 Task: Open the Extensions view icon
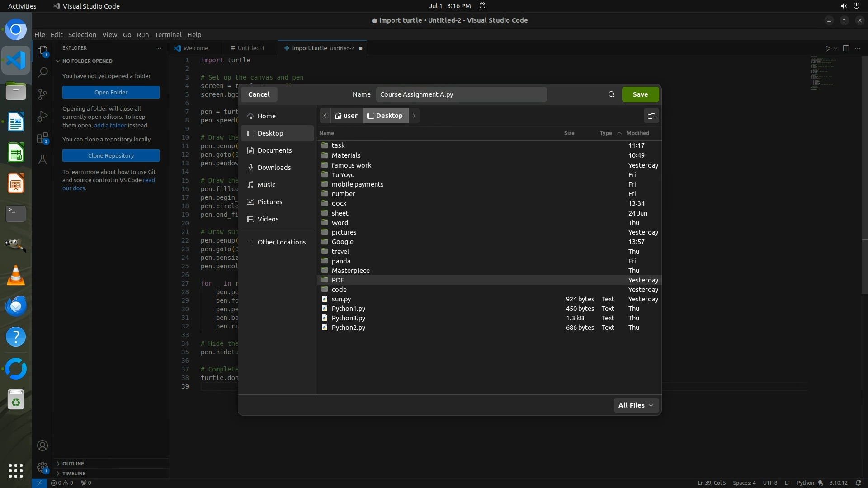point(42,138)
